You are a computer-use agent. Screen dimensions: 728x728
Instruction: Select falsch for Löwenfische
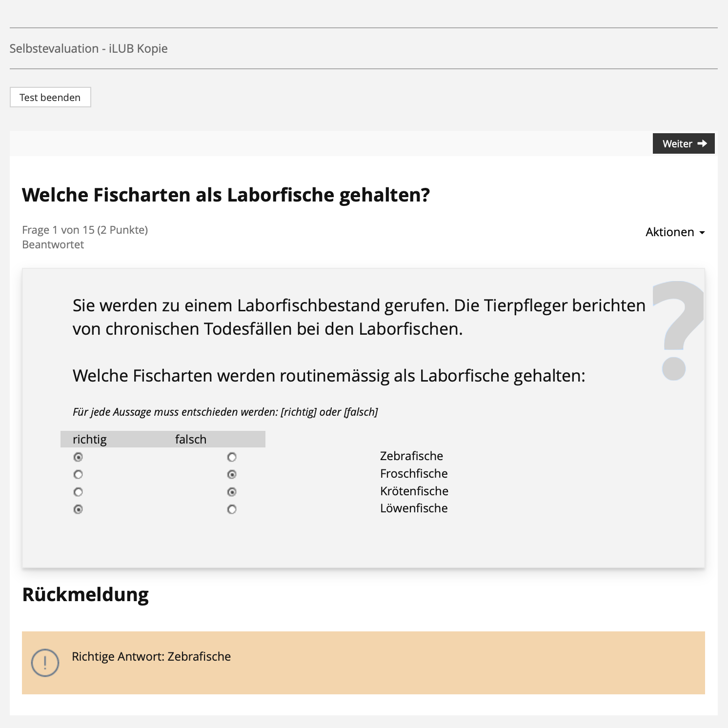tap(232, 509)
